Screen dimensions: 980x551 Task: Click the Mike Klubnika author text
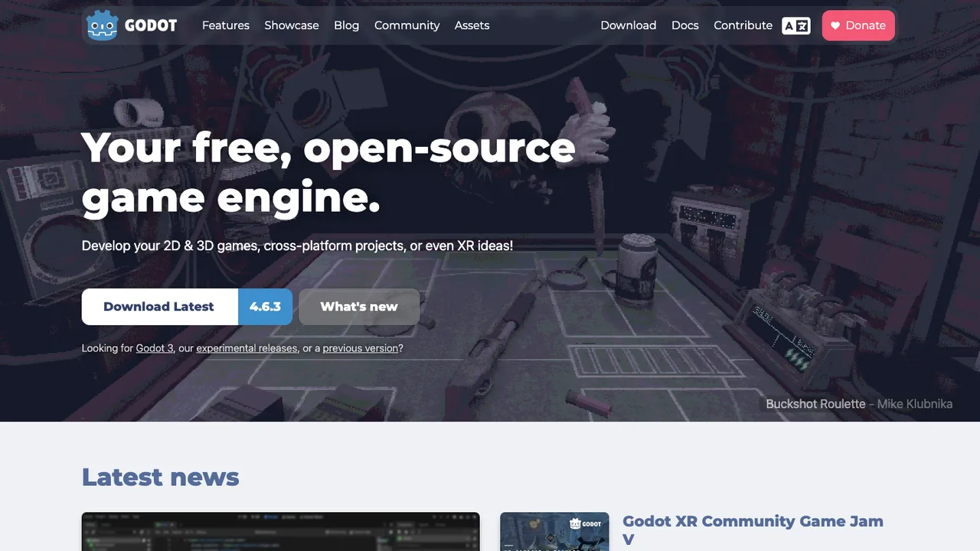(915, 403)
